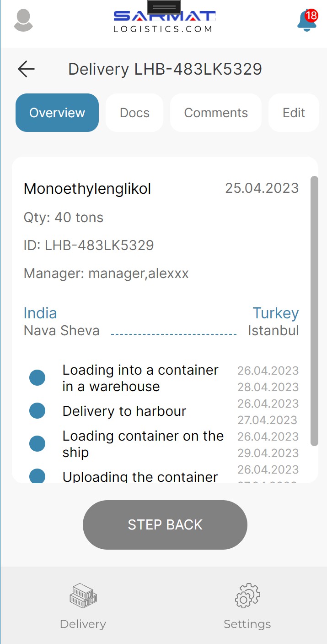Open the notifications bell with 18 badge

tap(307, 20)
